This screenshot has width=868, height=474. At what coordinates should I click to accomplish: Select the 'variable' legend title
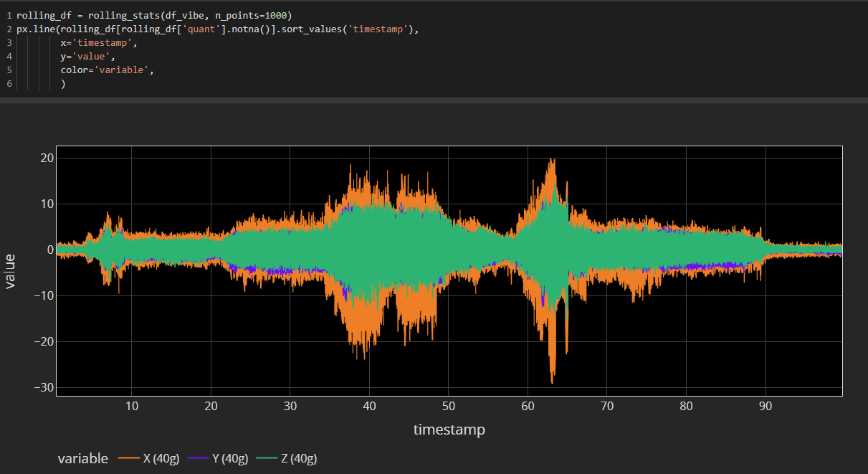pyautogui.click(x=82, y=458)
